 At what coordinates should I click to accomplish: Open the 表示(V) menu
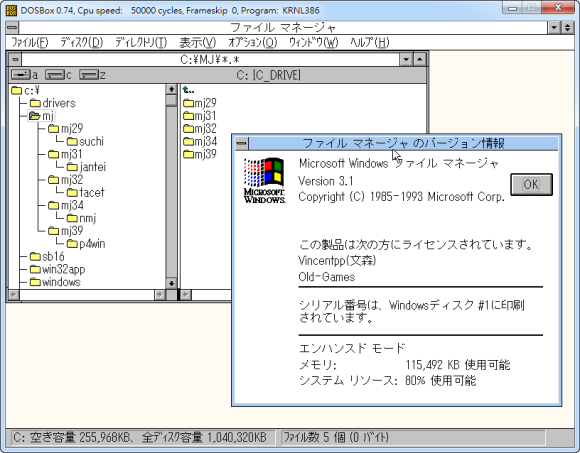pos(198,43)
